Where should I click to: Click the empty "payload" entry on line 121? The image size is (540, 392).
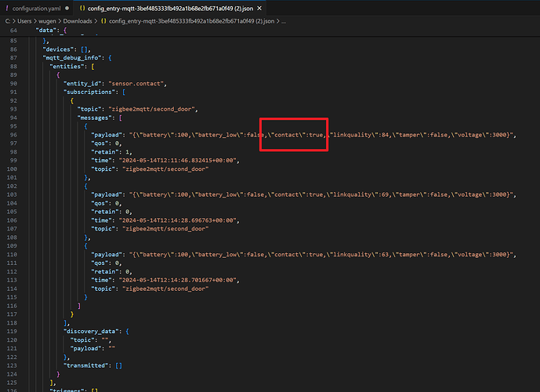click(92, 349)
